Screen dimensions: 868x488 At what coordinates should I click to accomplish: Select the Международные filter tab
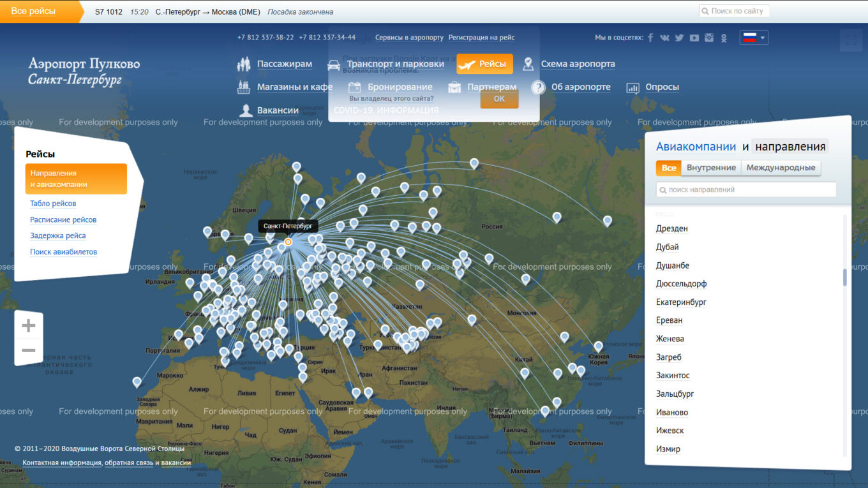[781, 168]
